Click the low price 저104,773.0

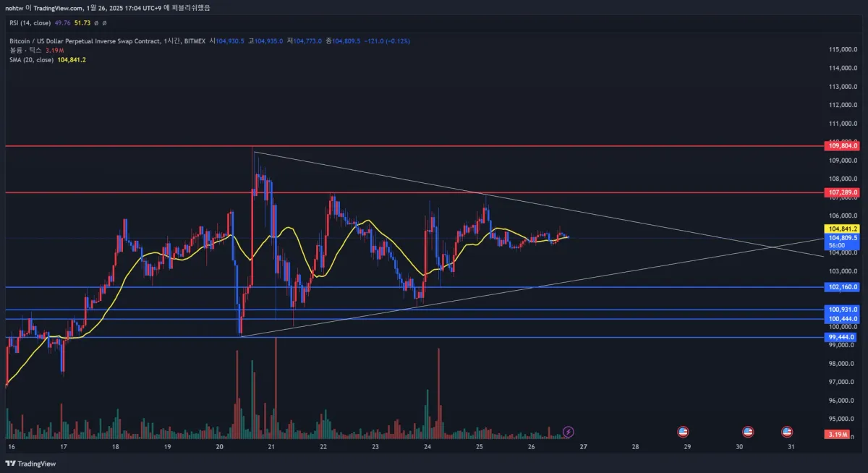click(x=305, y=41)
